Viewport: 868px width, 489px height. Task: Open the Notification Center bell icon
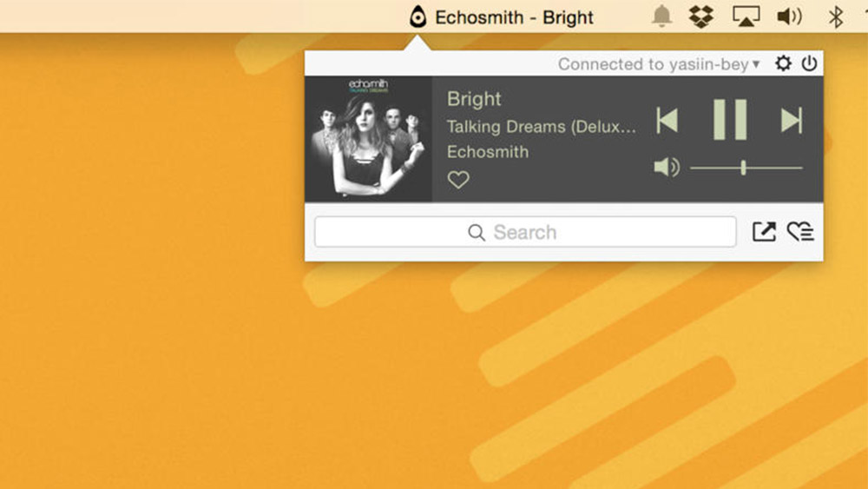(x=661, y=16)
